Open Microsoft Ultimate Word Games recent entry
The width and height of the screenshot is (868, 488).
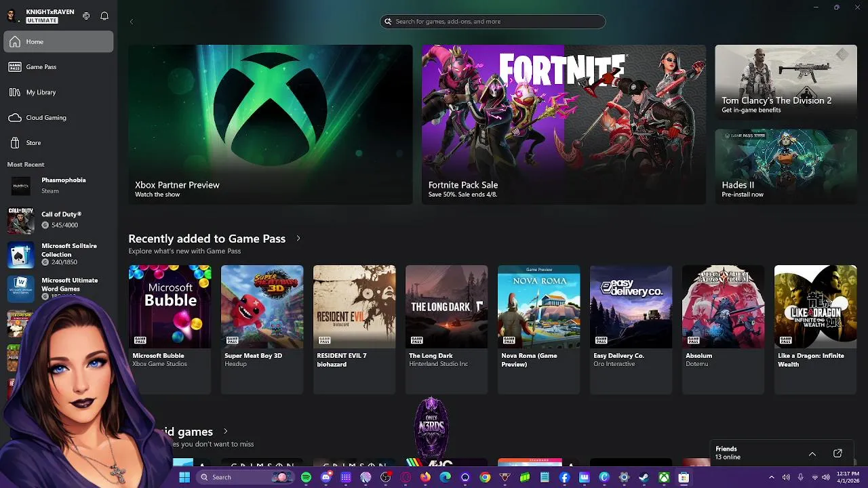(58, 288)
